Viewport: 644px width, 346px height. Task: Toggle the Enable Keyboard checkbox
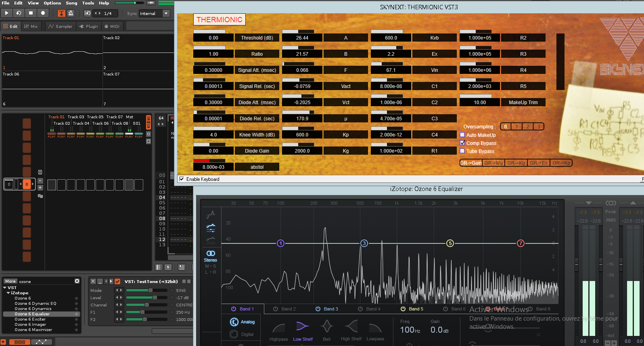click(182, 179)
